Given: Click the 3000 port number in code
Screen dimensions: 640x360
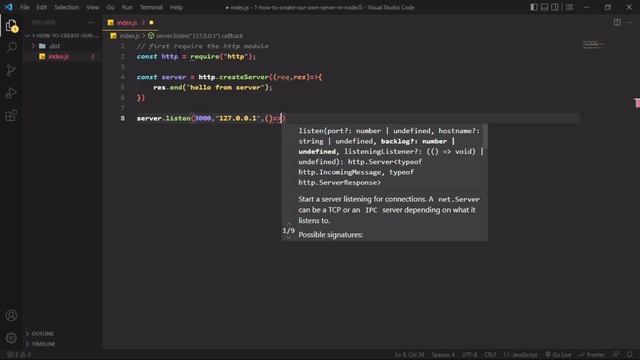Looking at the screenshot, I should [x=202, y=118].
